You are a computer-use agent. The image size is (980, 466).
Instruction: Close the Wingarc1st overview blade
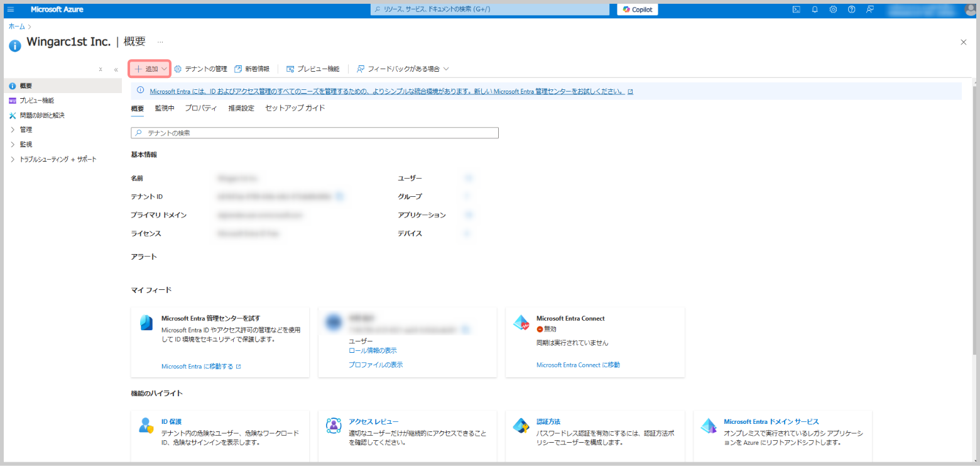(x=964, y=42)
